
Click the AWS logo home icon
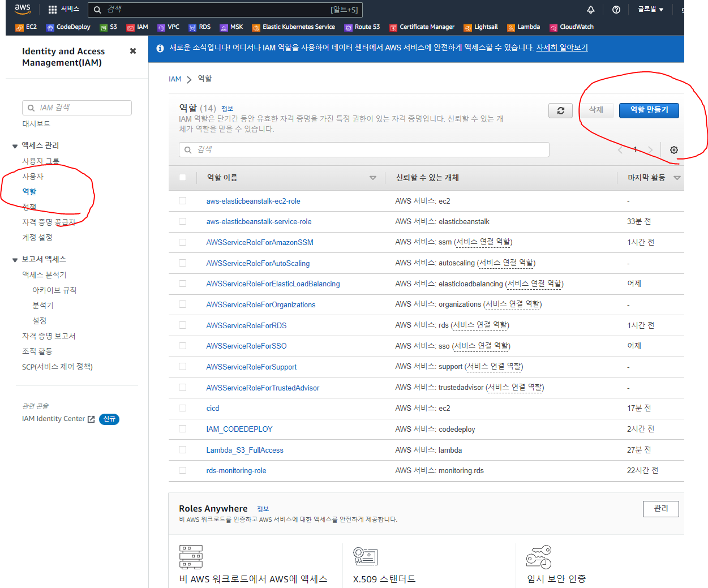click(x=23, y=9)
